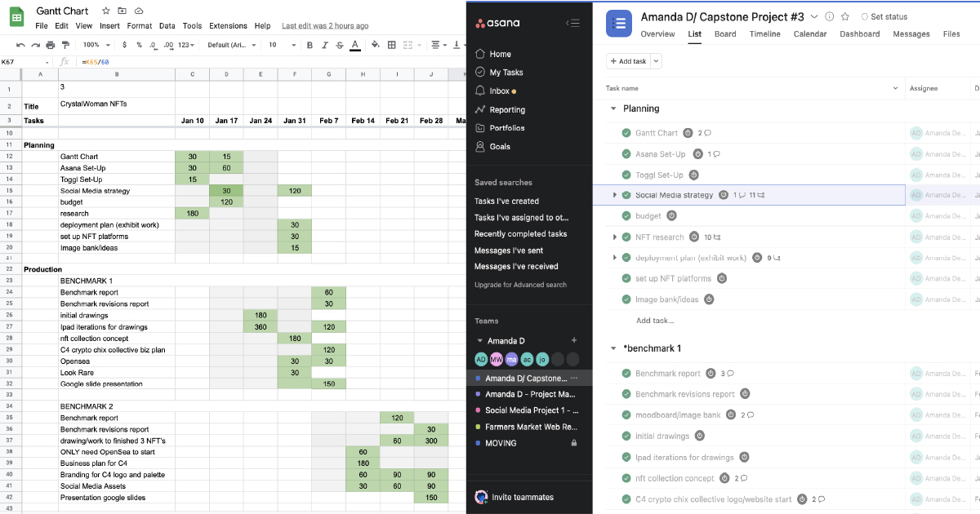Switch to the Board tab in Asana
Image resolution: width=980 pixels, height=514 pixels.
(725, 34)
